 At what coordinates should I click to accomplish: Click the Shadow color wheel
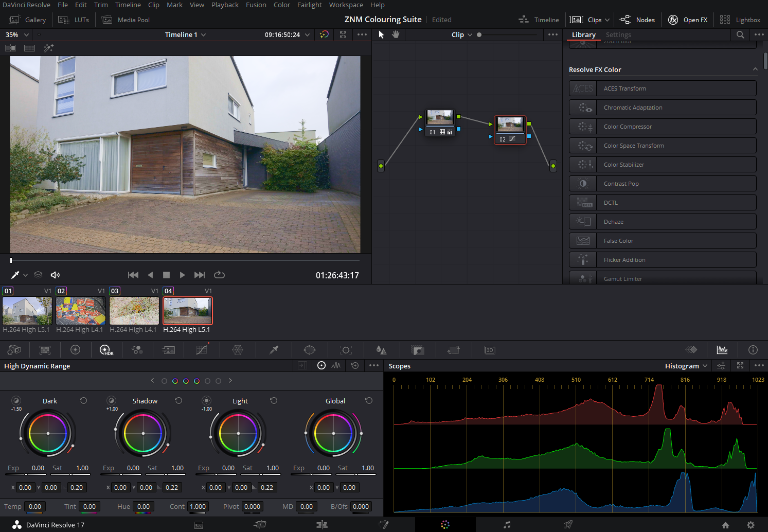[143, 433]
